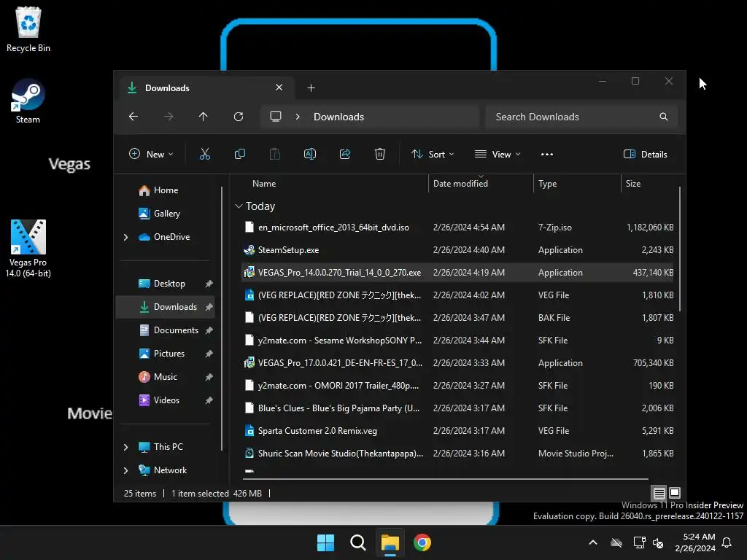Switch to details list view icon in status bar

[659, 494]
